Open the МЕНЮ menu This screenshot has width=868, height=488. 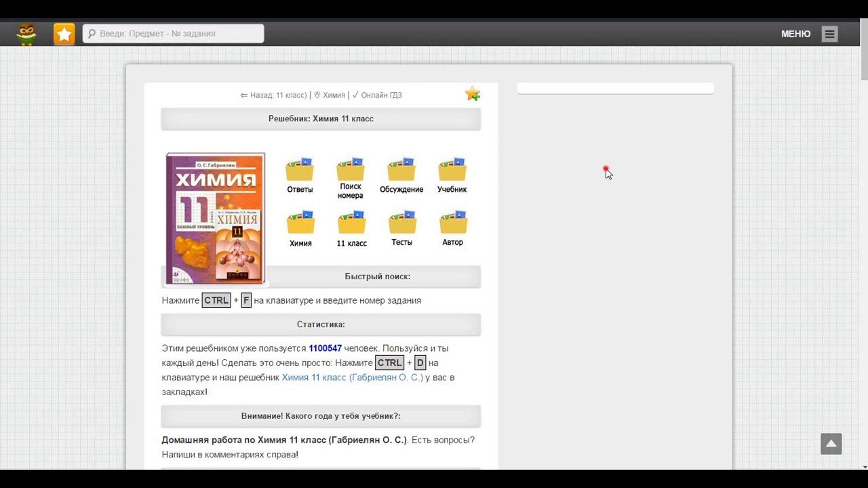click(x=795, y=34)
